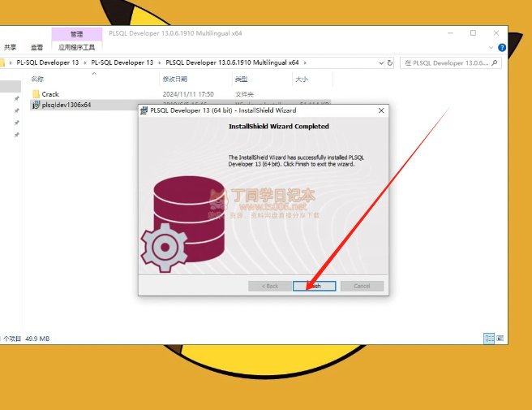Navigate to second PL-SQL Developer 13 breadcrumb
This screenshot has width=532, height=410.
(122, 63)
